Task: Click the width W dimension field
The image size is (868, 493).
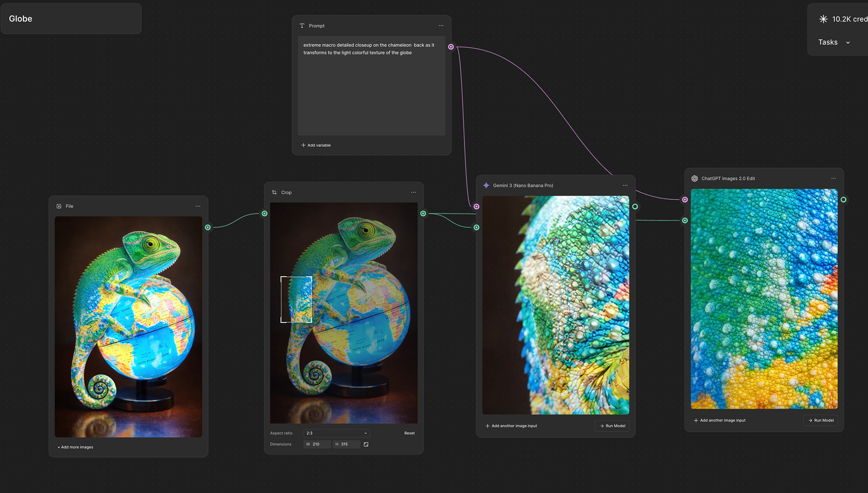Action: point(317,444)
